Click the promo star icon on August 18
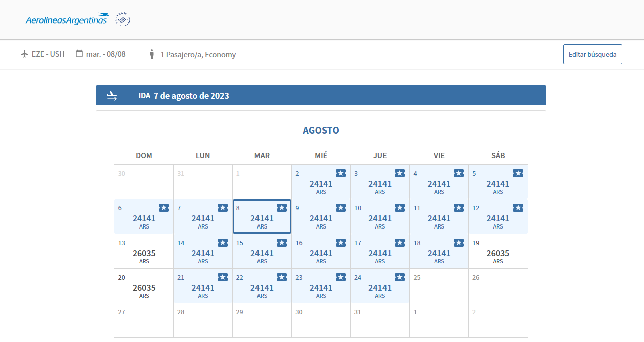The image size is (644, 342). (459, 243)
